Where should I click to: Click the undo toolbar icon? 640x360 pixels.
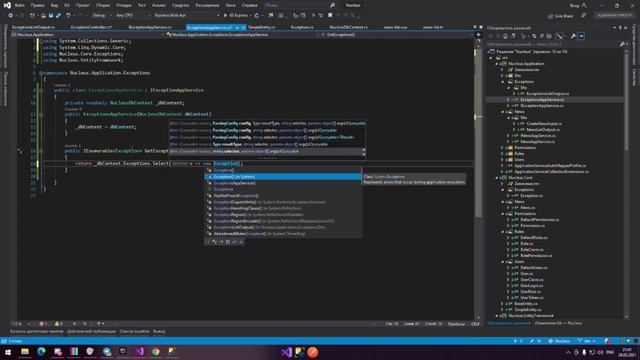[68, 16]
